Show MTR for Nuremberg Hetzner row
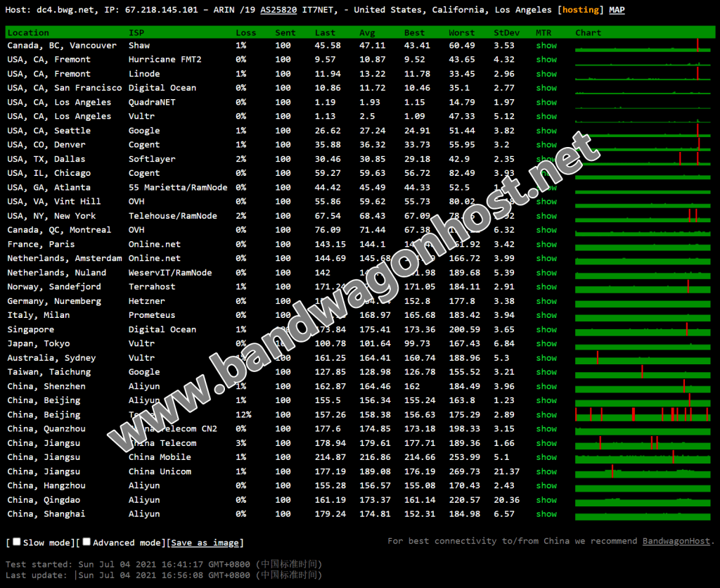 click(546, 301)
